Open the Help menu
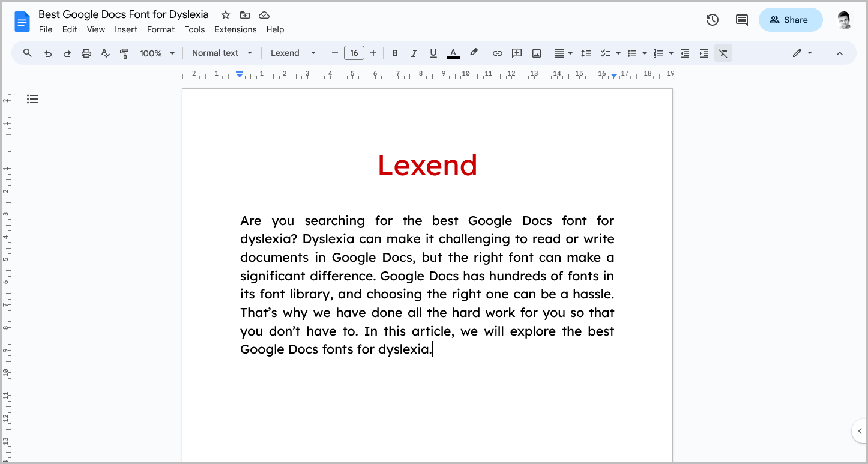The height and width of the screenshot is (464, 868). coord(275,29)
